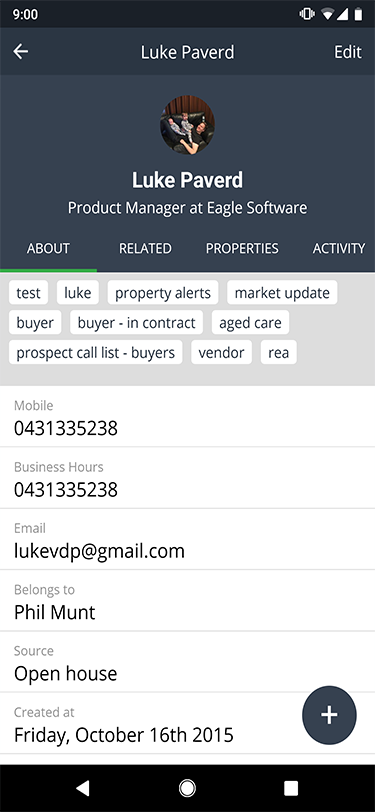Select the 'vendor' tag
Image resolution: width=375 pixels, height=812 pixels.
[221, 353]
